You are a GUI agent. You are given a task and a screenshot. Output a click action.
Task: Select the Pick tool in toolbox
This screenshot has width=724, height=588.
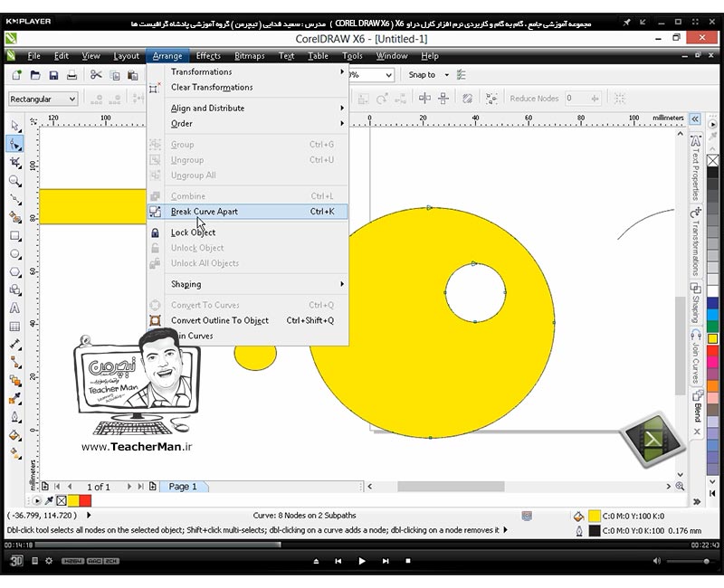tap(14, 126)
